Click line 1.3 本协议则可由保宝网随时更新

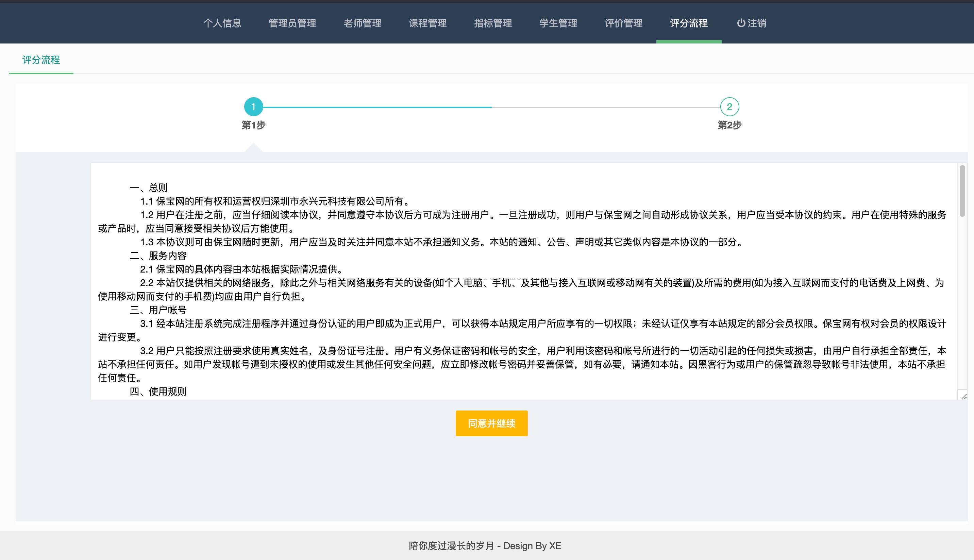[442, 242]
